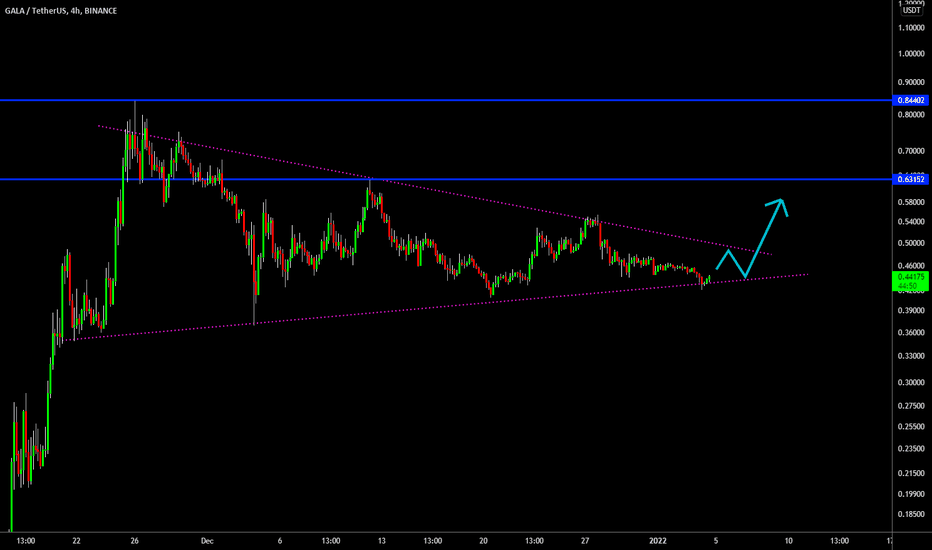
Task: Open the USDT currency label
Action: 911,10
